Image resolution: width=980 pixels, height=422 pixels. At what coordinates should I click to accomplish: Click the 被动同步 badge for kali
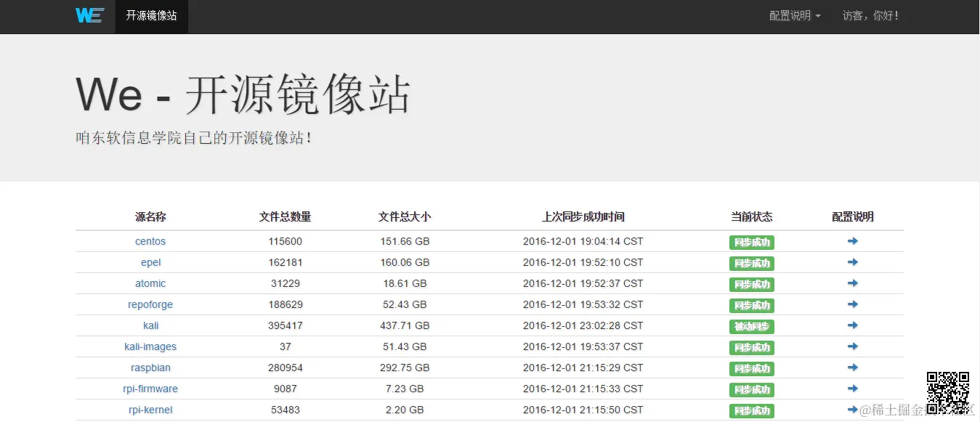tap(751, 327)
